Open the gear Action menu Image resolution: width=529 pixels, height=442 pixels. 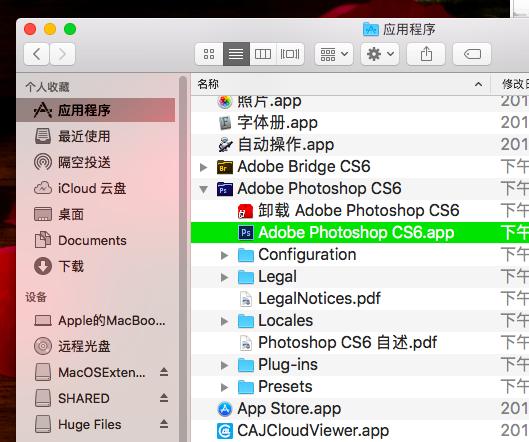click(380, 54)
